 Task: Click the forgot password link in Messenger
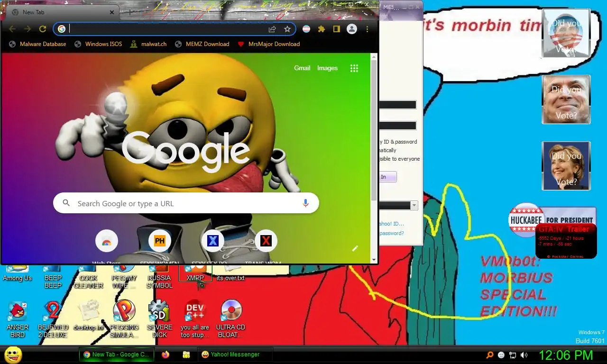391,233
